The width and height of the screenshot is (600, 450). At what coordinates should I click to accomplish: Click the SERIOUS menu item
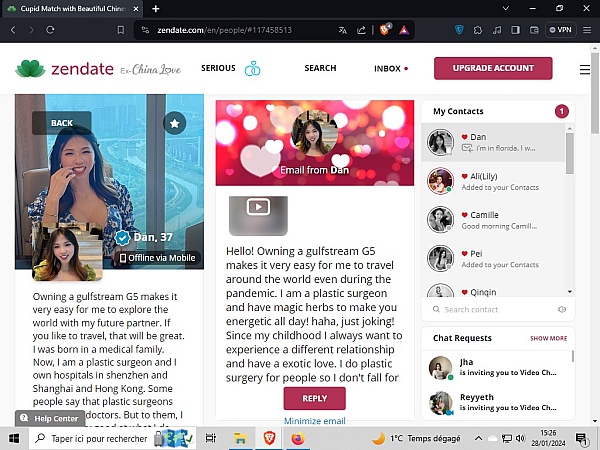pyautogui.click(x=218, y=68)
